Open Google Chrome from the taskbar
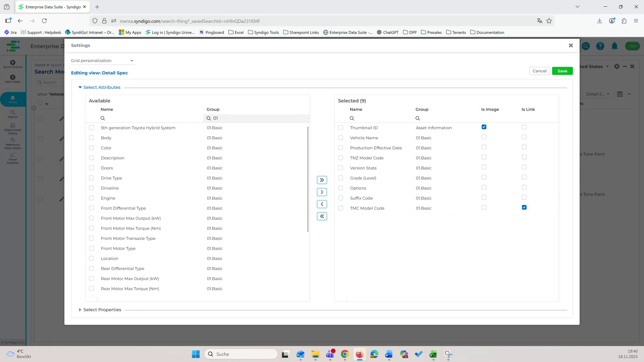The image size is (644, 362). coord(344,354)
